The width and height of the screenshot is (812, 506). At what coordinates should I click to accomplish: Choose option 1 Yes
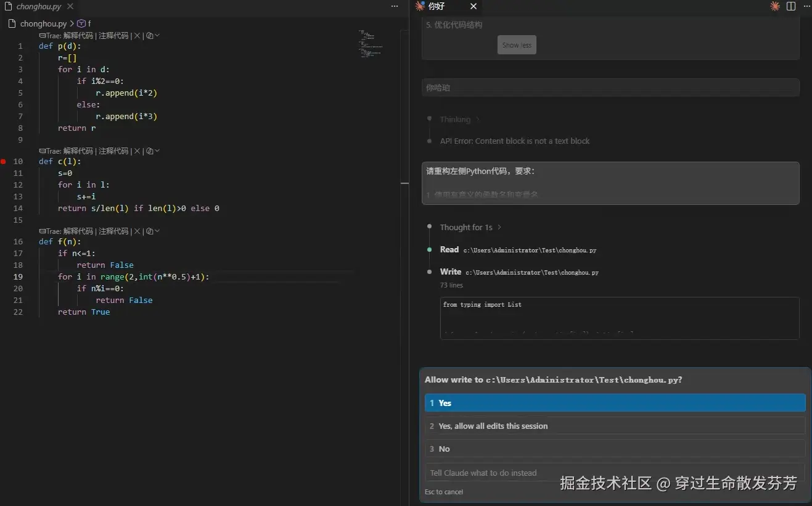click(x=615, y=403)
